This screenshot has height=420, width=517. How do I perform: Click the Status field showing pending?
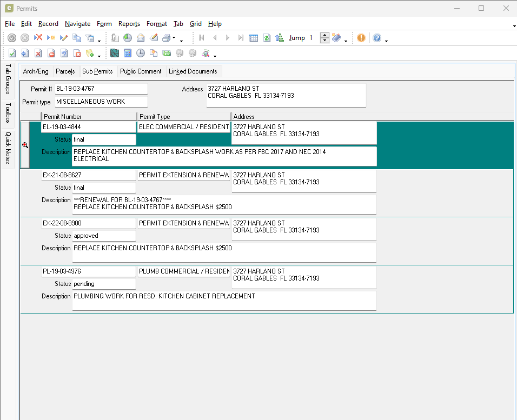point(103,284)
